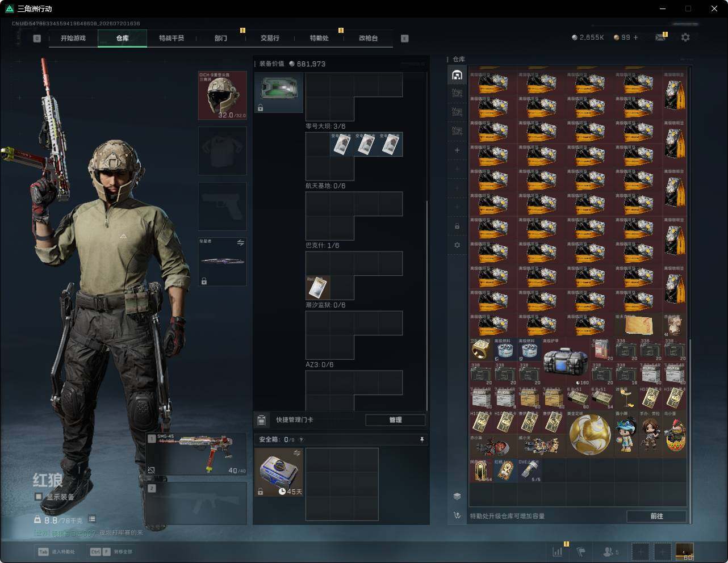
Task: Select the cocktail glass item
Action: pos(626,398)
